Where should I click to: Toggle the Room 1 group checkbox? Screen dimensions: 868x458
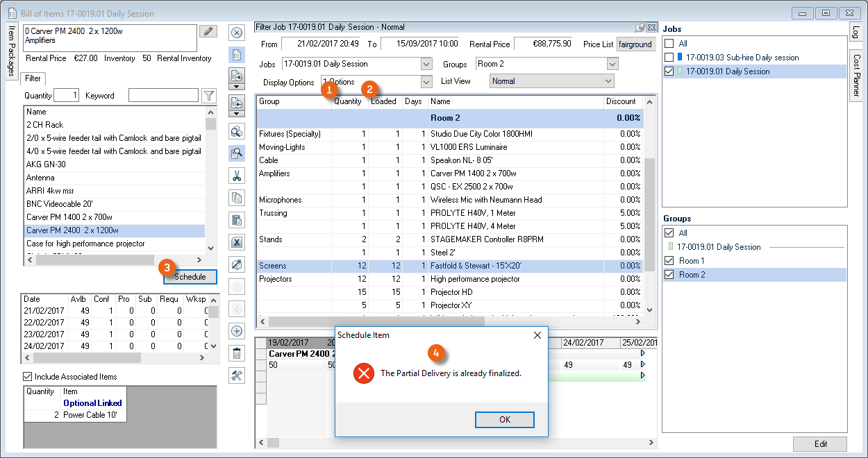[x=669, y=261]
